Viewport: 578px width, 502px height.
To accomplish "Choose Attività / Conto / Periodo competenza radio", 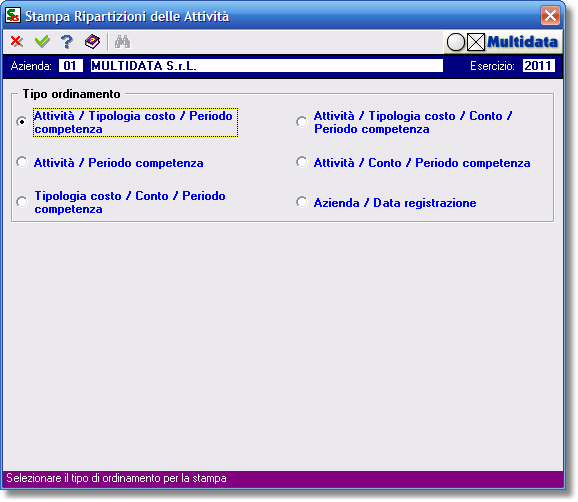I will coord(302,162).
